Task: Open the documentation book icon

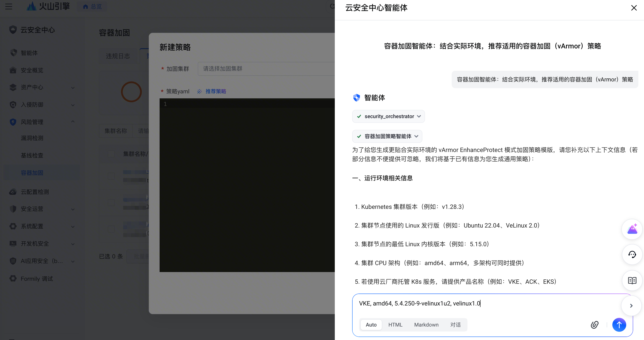Action: click(x=632, y=281)
